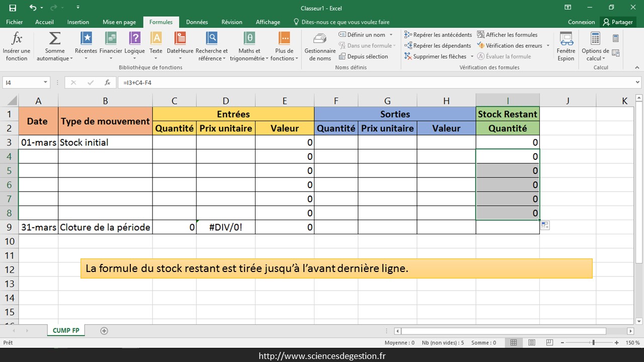This screenshot has height=362, width=644.
Task: Switch to the Données ribbon tab
Action: (197, 22)
